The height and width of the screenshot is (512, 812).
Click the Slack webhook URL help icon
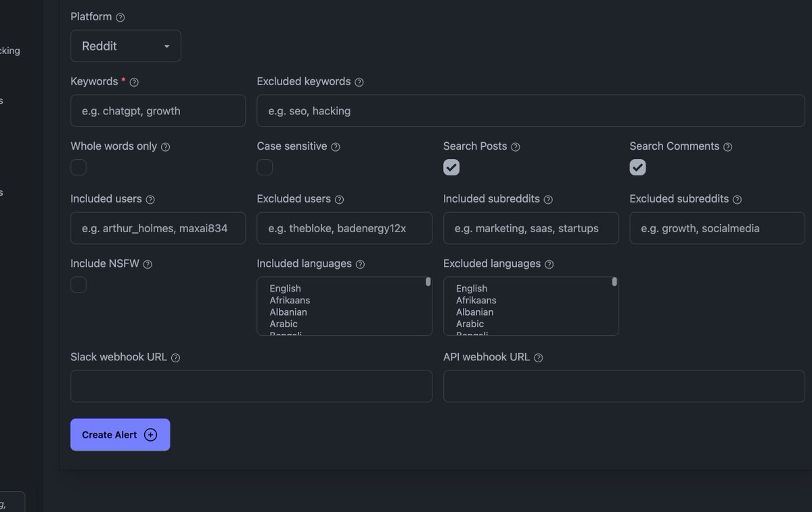coord(175,357)
